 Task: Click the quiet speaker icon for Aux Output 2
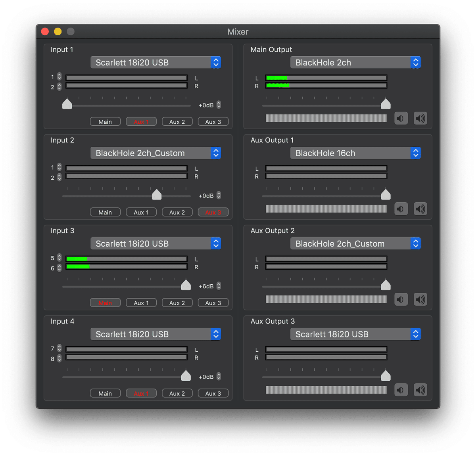pyautogui.click(x=401, y=299)
